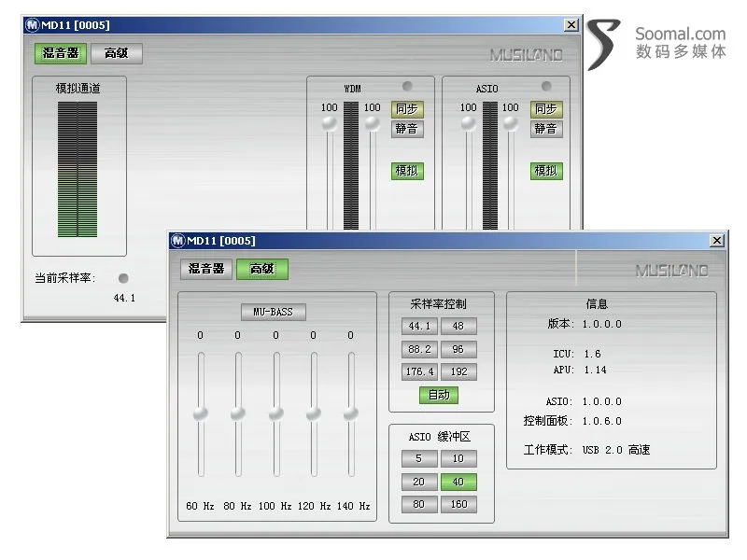The height and width of the screenshot is (560, 747).
Task: Choose the 88.2 sample rate
Action: click(419, 349)
